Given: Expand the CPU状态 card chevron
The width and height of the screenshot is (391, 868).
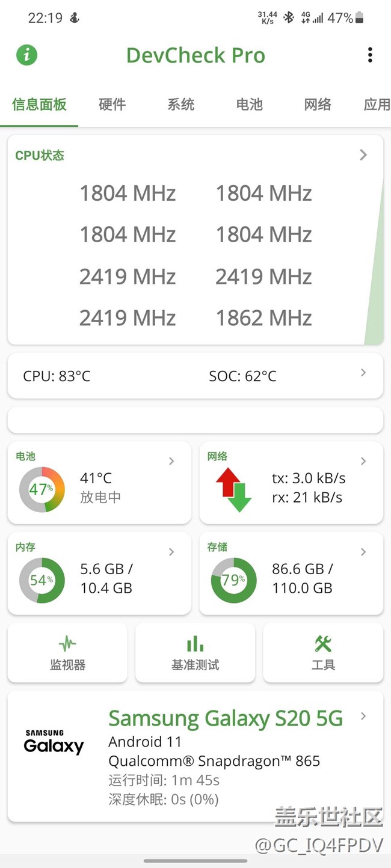Looking at the screenshot, I should pyautogui.click(x=363, y=155).
